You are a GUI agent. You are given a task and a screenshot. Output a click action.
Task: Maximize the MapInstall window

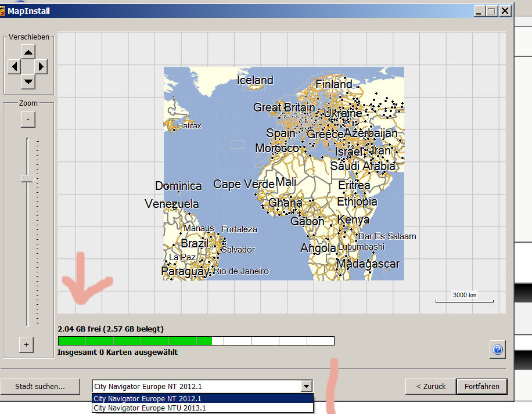click(x=492, y=10)
